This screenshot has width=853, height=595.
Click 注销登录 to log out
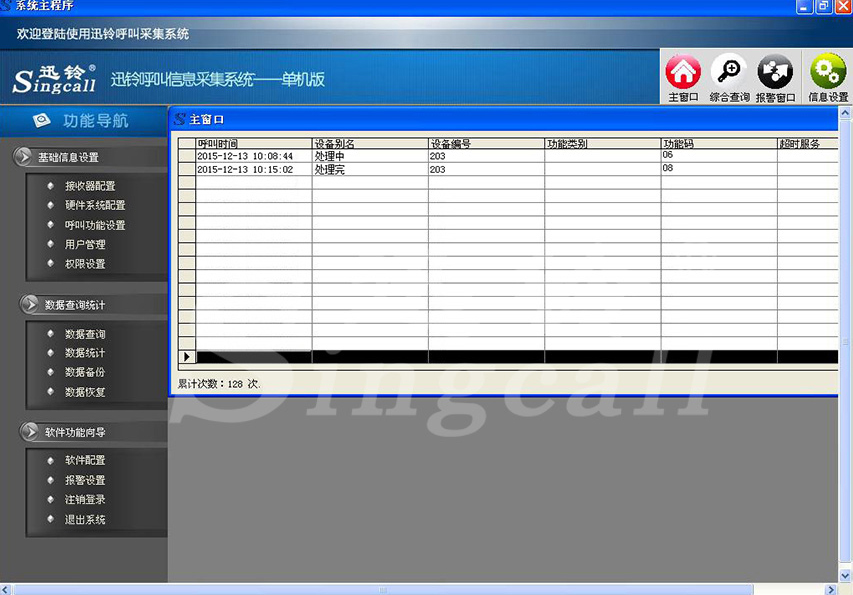click(x=85, y=499)
